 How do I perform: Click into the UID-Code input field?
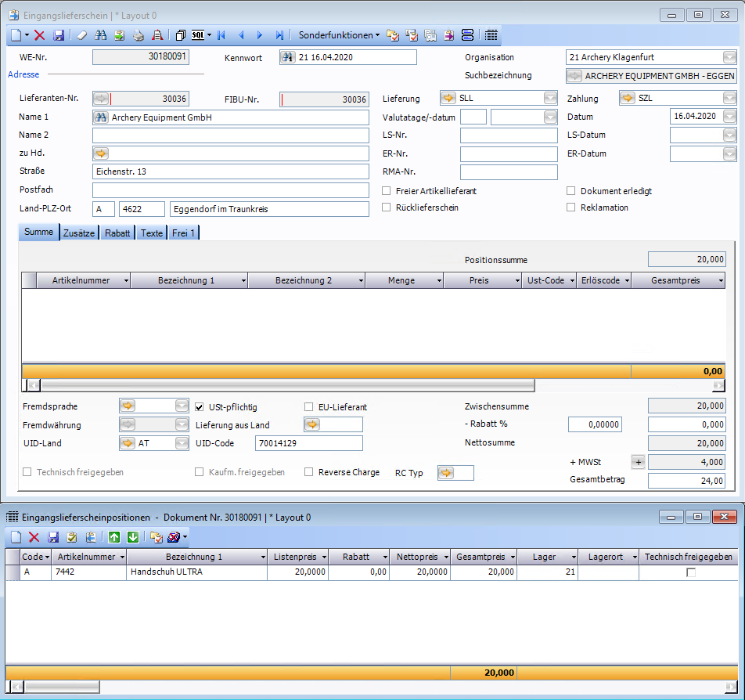tap(308, 443)
